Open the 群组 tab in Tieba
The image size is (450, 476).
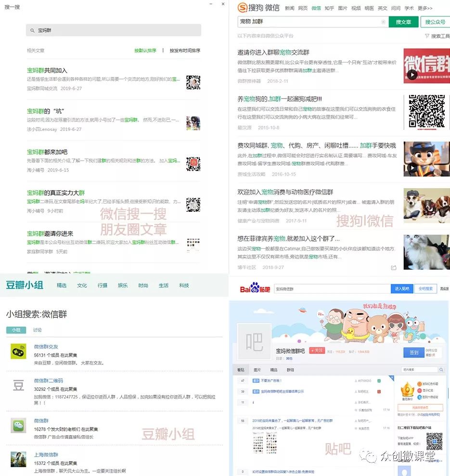click(290, 370)
